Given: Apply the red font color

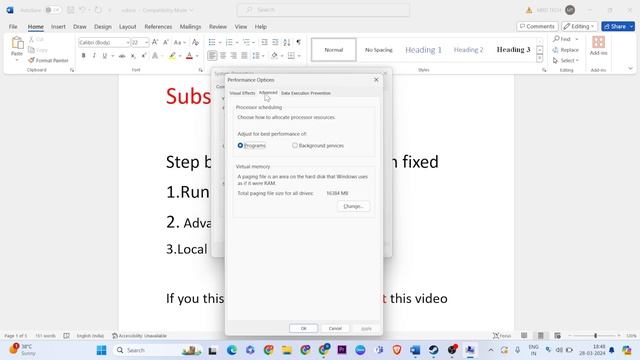Looking at the screenshot, I should click(x=189, y=56).
